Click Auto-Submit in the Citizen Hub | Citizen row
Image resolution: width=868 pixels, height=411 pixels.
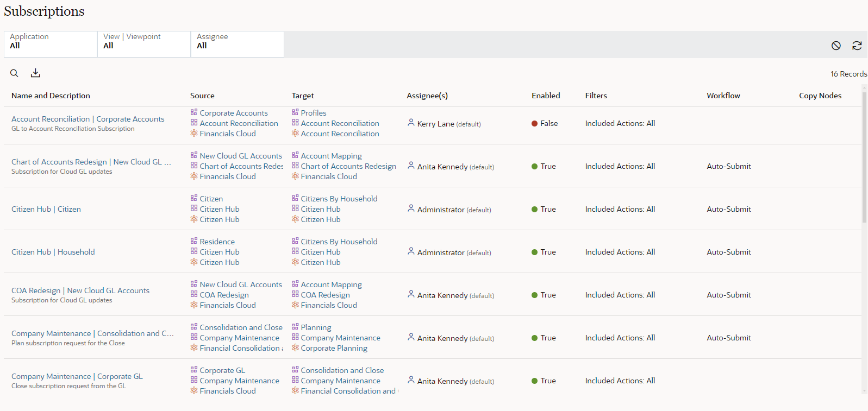coord(729,209)
